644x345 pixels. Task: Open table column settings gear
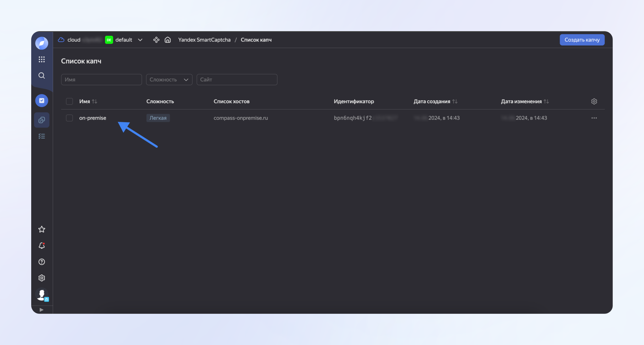pyautogui.click(x=594, y=102)
